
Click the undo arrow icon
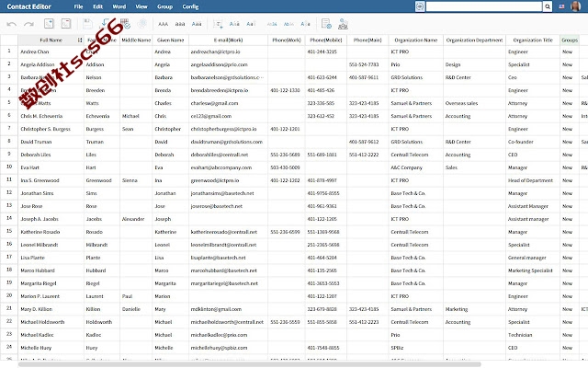[x=12, y=25]
